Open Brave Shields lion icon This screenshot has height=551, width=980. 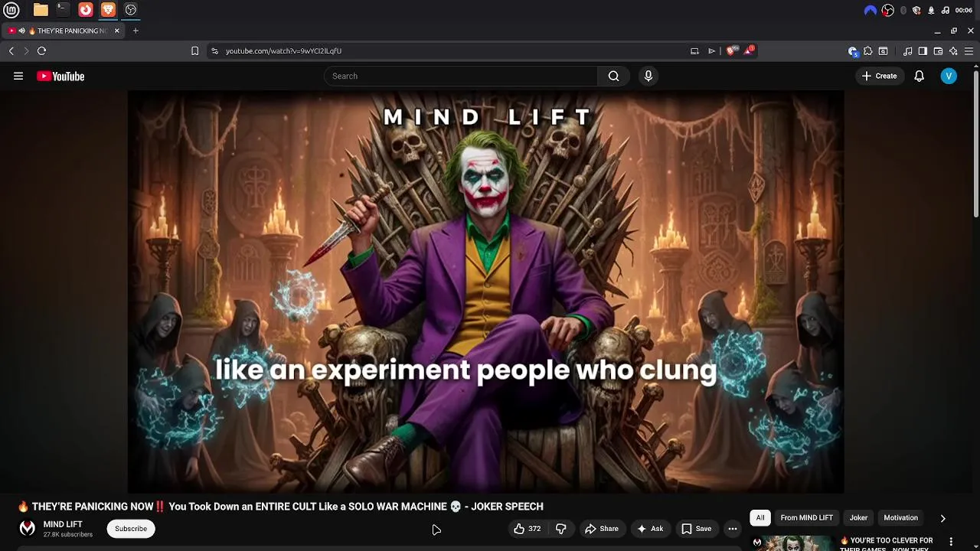pos(730,51)
